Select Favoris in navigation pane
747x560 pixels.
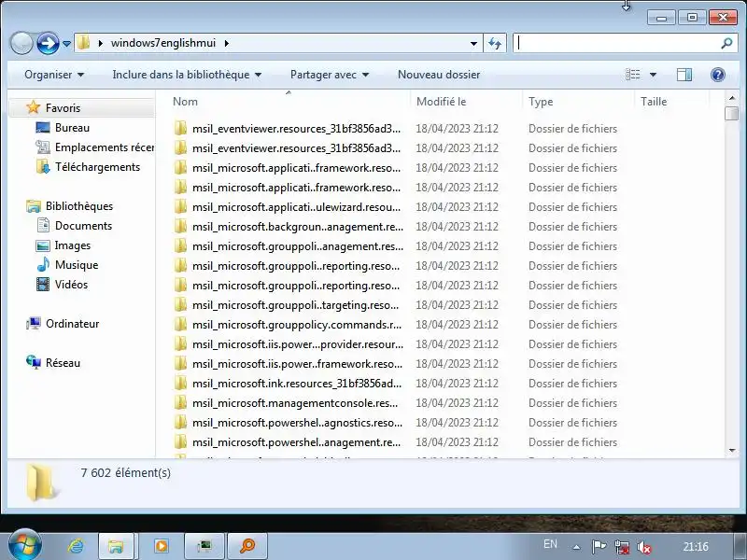pyautogui.click(x=63, y=108)
